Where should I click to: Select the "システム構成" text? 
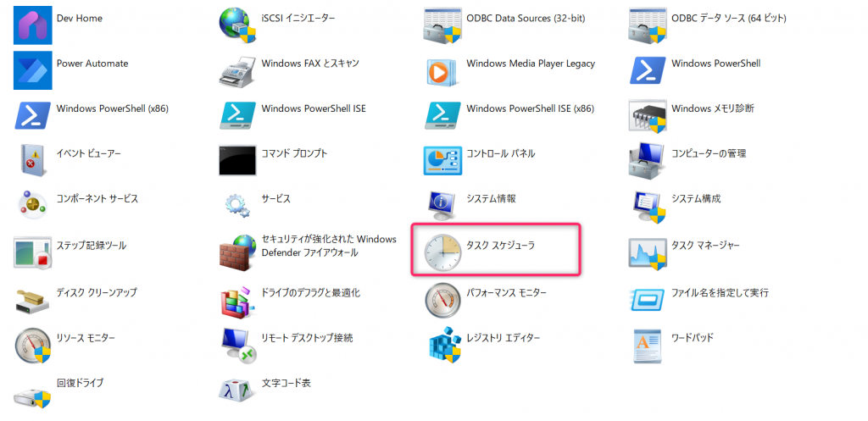click(696, 198)
